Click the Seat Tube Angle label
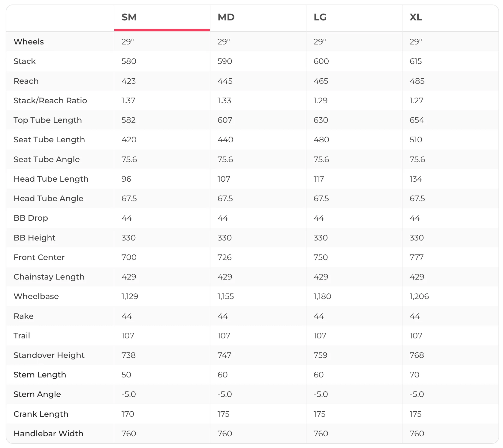Image resolution: width=503 pixels, height=448 pixels. tap(47, 159)
